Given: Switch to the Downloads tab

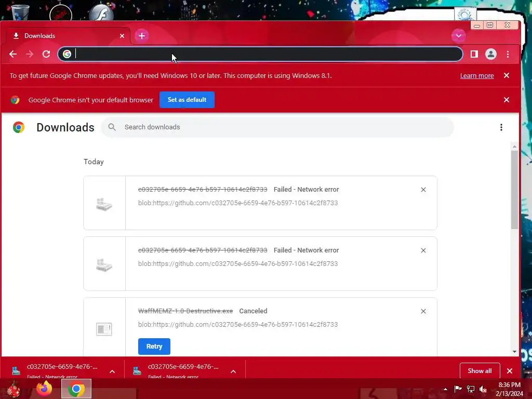Looking at the screenshot, I should click(x=68, y=36).
